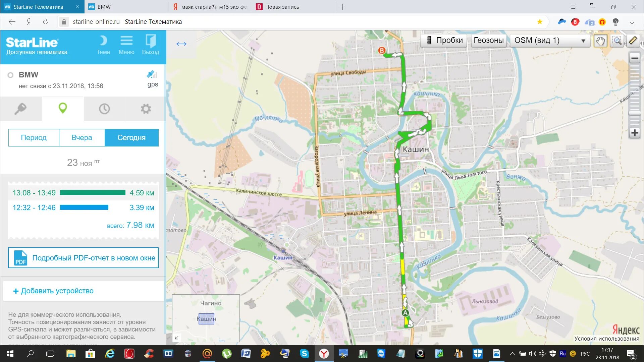Viewport: 644px width, 362px height.
Task: Collapse the mini overview map arrow
Action: (x=177, y=337)
